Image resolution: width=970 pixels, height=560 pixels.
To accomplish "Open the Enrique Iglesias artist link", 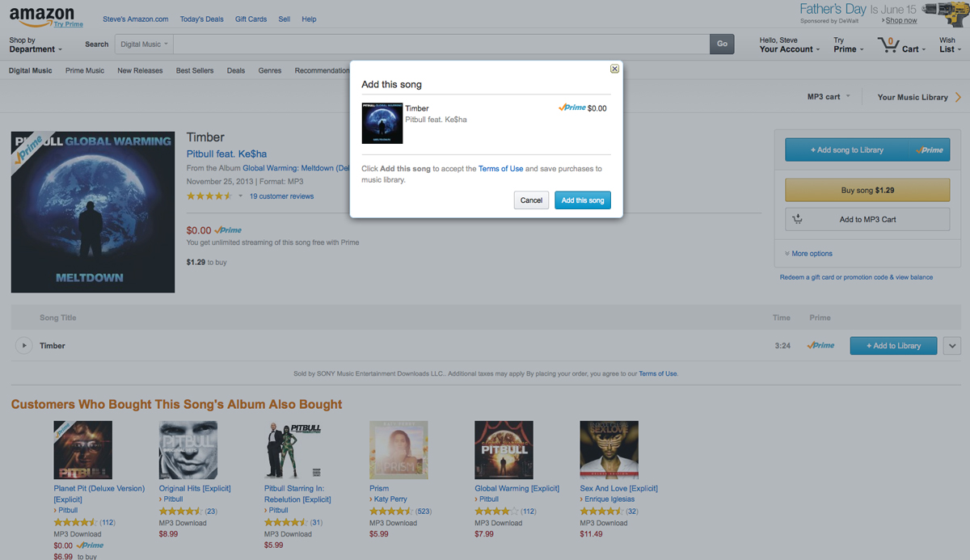I will 609,499.
